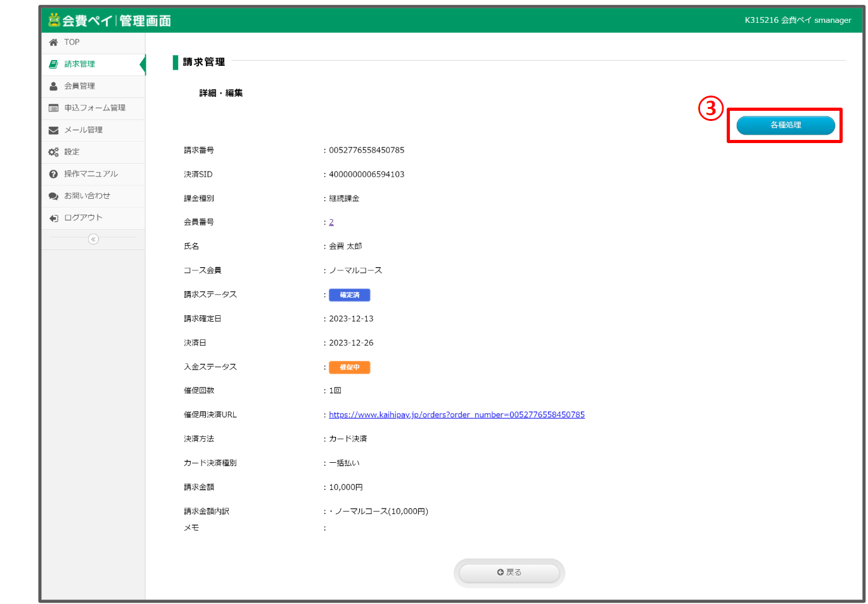
Task: Click the 会費ペイ logo in header
Action: [x=110, y=20]
